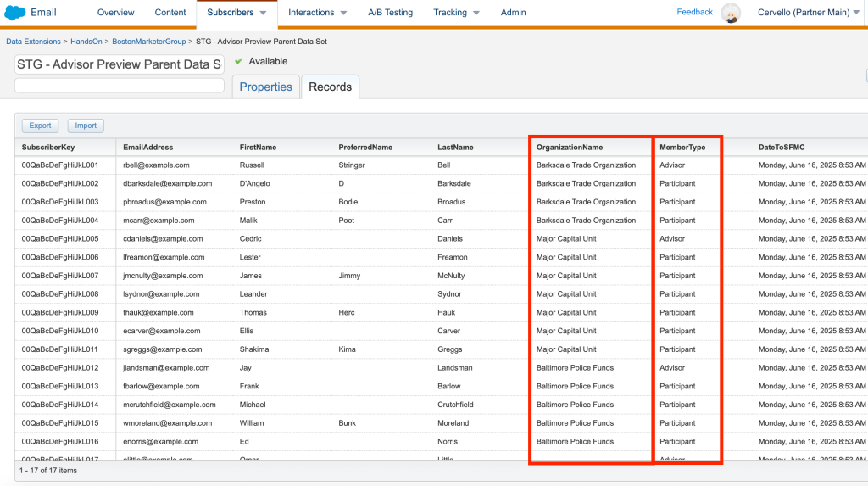Click the Export button
868x486 pixels.
coord(41,126)
